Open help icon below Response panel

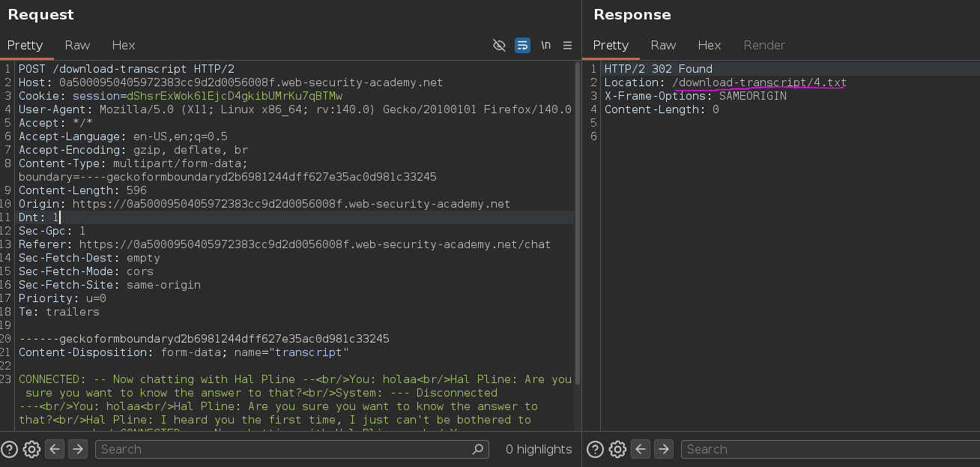point(595,449)
